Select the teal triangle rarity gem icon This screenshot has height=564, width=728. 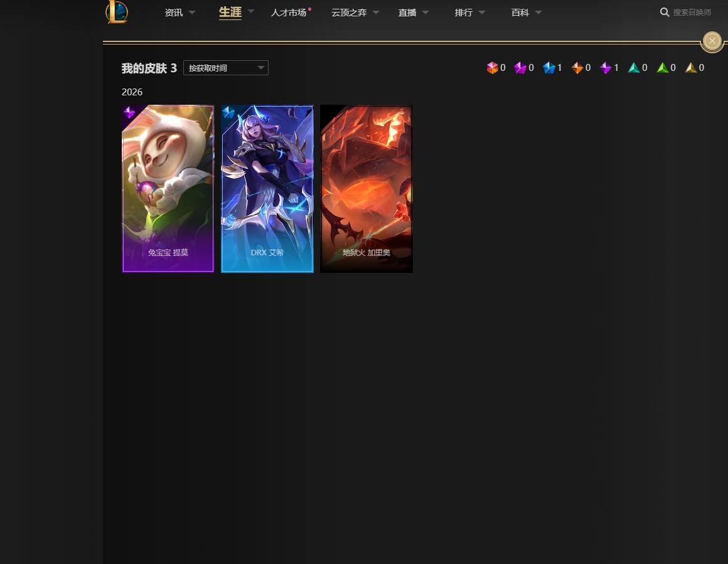(x=634, y=68)
